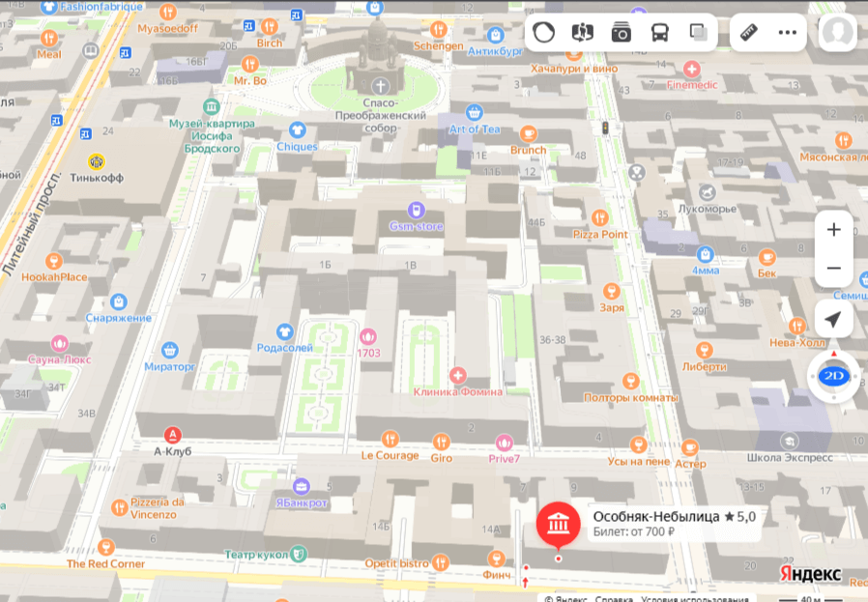Screen dimensions: 868x602
Task: Expand the three-dots more menu
Action: tap(788, 33)
